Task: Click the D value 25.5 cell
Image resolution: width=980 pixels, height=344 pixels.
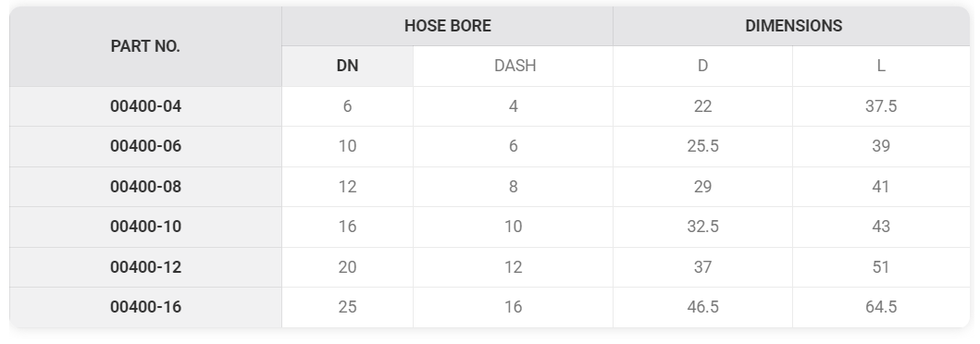Action: click(702, 147)
